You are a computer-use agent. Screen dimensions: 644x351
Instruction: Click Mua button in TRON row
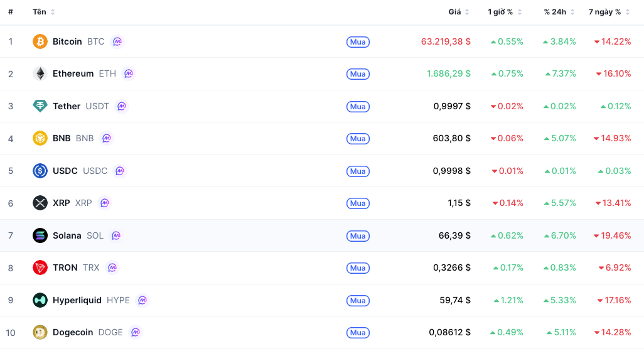358,268
